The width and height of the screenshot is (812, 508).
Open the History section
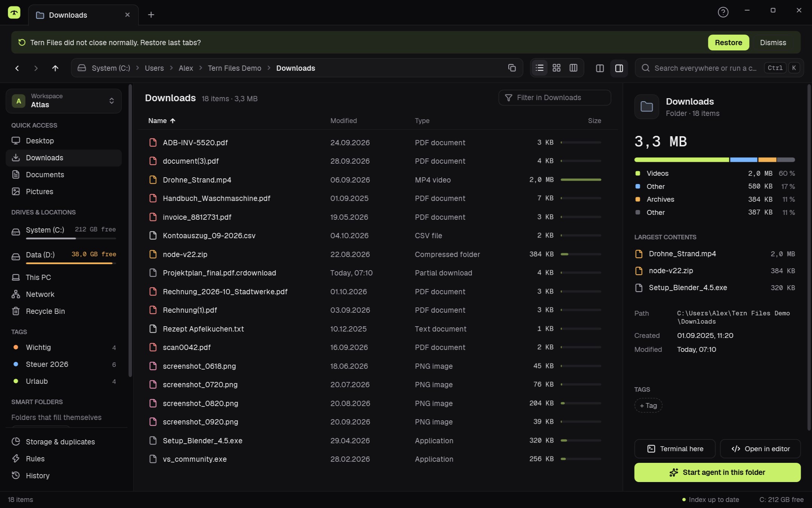click(64, 476)
